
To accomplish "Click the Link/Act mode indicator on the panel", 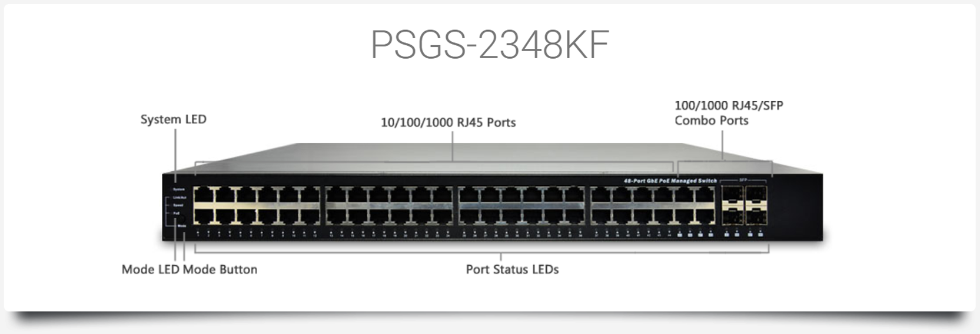I will click(180, 198).
